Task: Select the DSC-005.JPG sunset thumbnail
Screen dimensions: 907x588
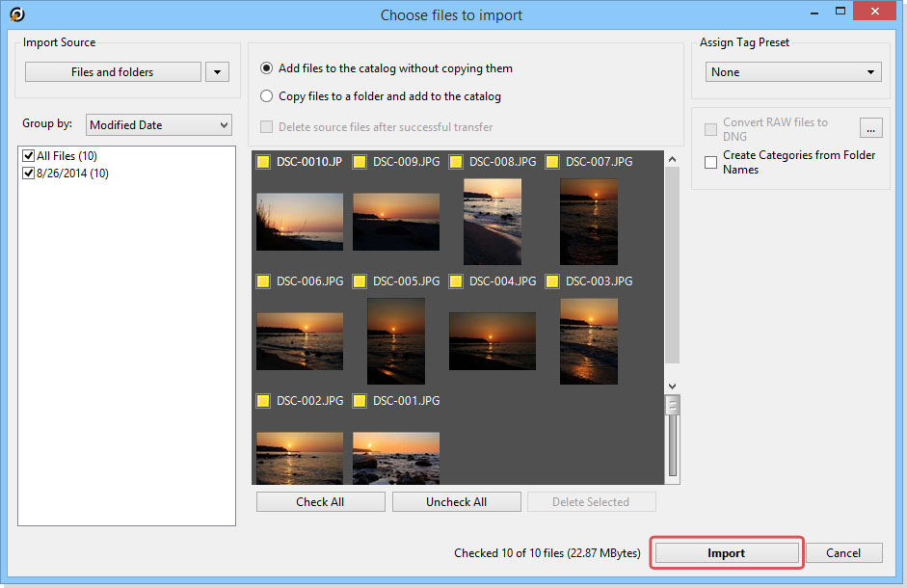Action: (396, 341)
